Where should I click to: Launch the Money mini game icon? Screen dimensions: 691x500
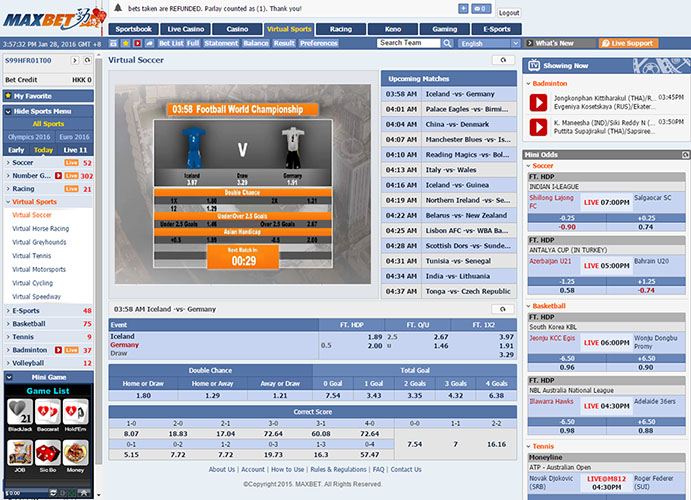tap(75, 452)
